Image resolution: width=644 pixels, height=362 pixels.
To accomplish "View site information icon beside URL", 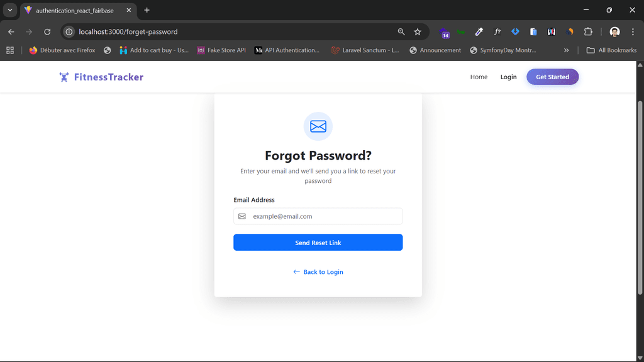I will 70,32.
